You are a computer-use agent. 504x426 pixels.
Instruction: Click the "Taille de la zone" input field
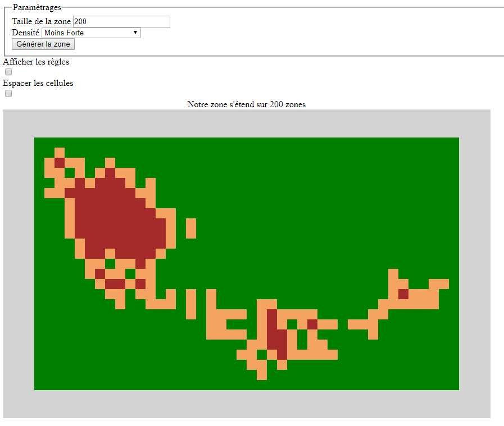[x=121, y=21]
